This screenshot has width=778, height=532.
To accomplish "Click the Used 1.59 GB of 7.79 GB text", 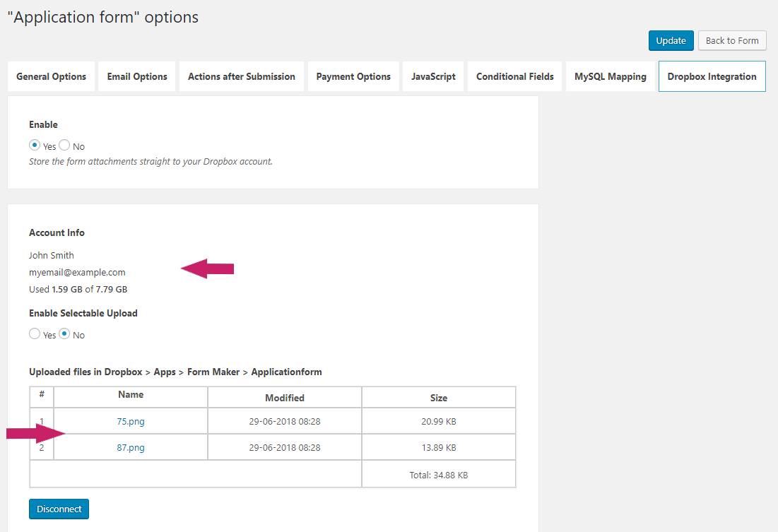I will pyautogui.click(x=78, y=290).
